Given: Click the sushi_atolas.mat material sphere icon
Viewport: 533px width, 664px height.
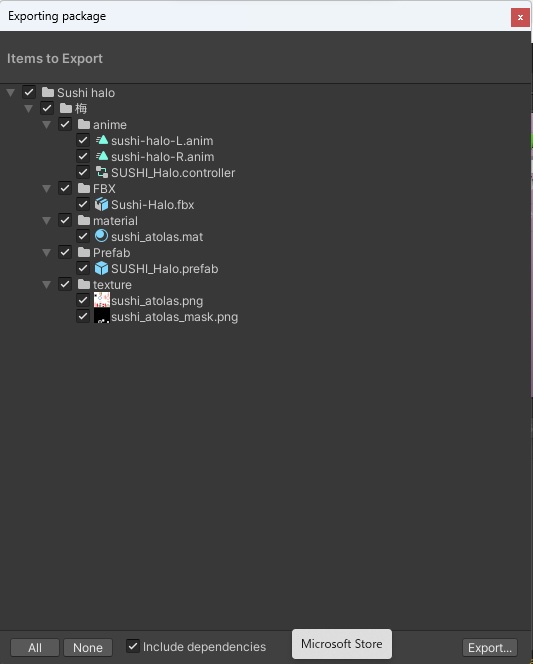Looking at the screenshot, I should (102, 236).
